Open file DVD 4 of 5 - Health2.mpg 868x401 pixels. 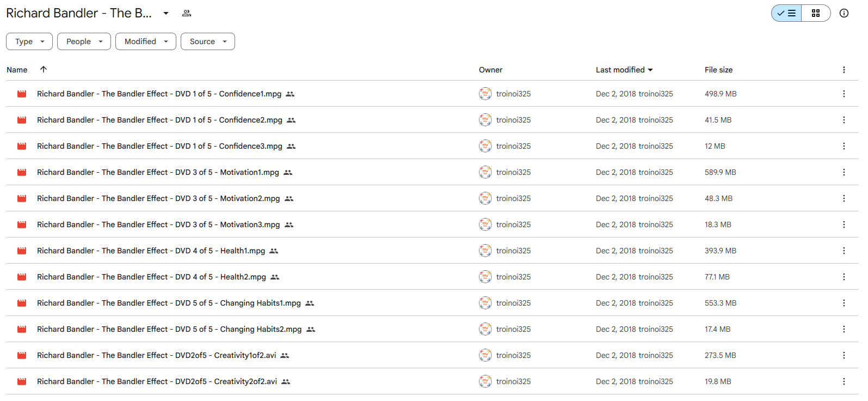[x=151, y=277]
